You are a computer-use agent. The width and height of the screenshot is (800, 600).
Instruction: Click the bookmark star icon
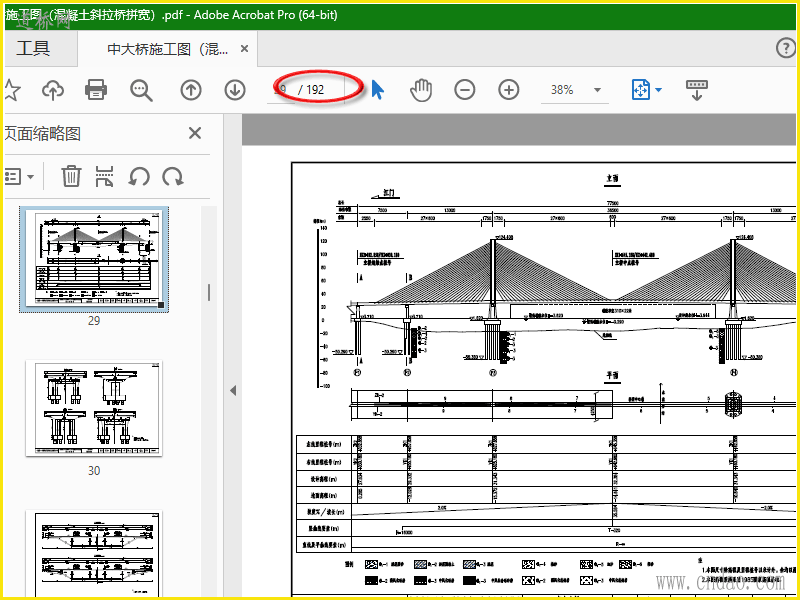pos(12,90)
